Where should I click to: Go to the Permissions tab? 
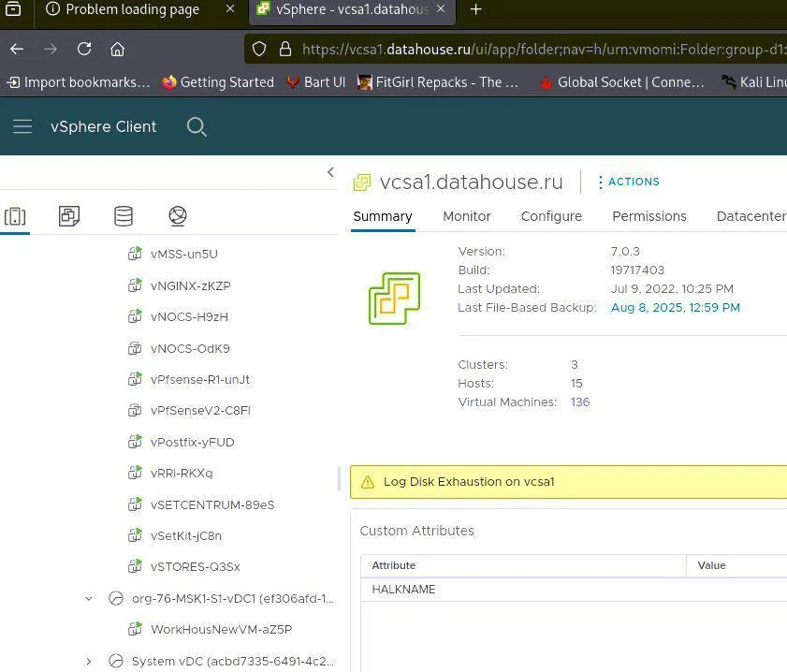tap(649, 216)
